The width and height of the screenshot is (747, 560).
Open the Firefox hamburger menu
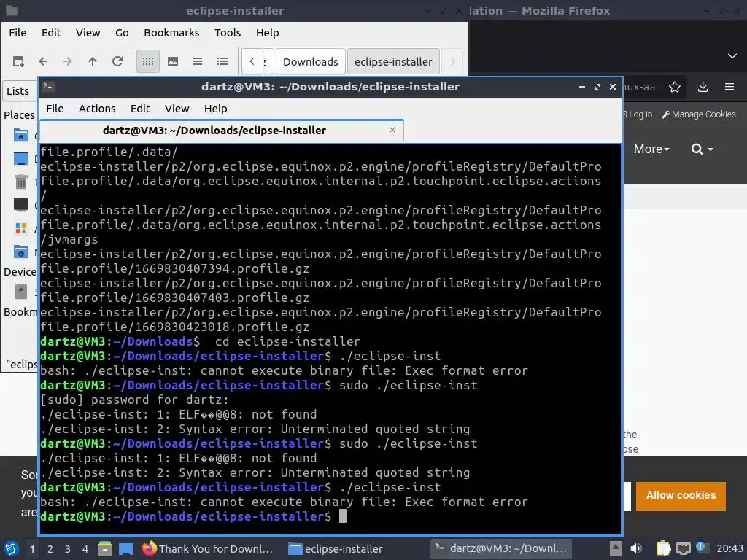[x=729, y=87]
